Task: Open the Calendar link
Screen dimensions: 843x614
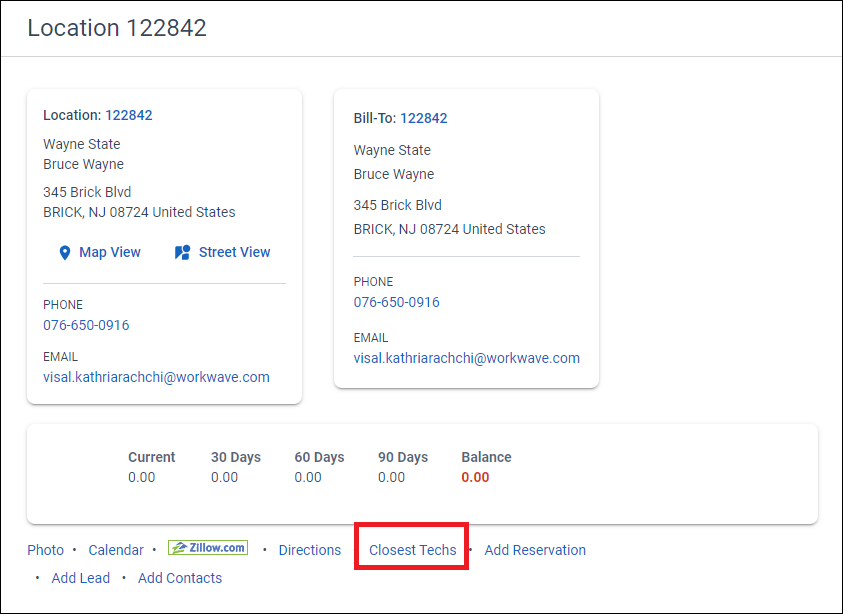Action: click(116, 549)
